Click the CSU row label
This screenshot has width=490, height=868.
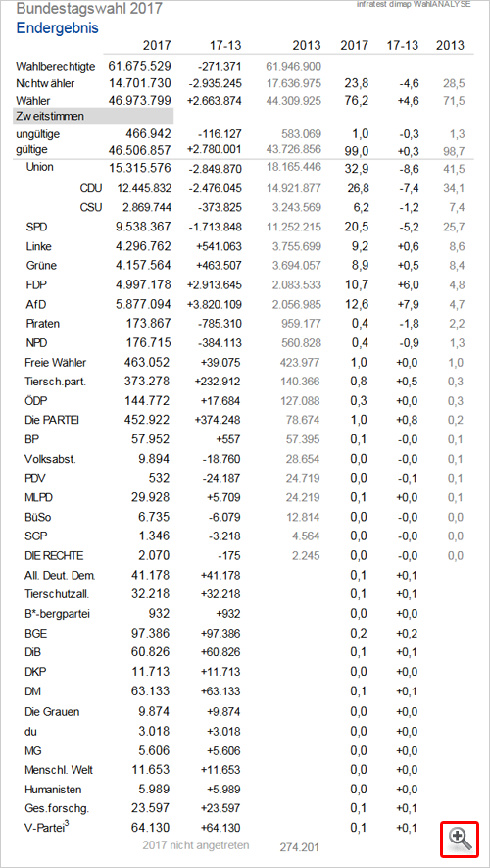(91, 208)
